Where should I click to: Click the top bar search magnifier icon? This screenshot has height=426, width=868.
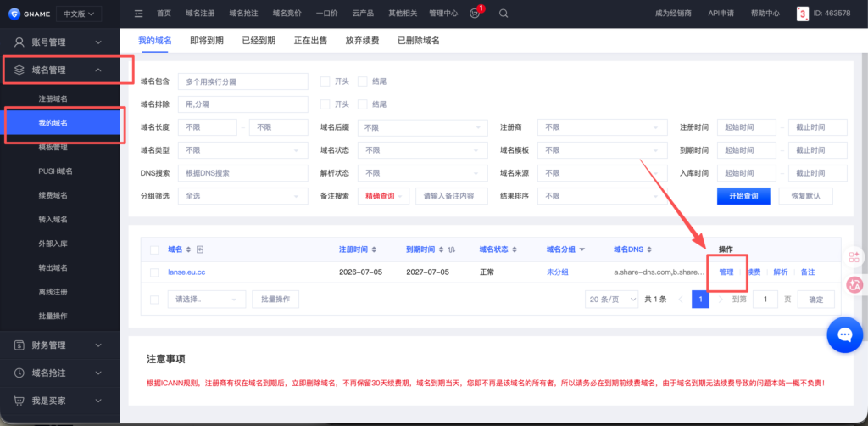point(504,14)
